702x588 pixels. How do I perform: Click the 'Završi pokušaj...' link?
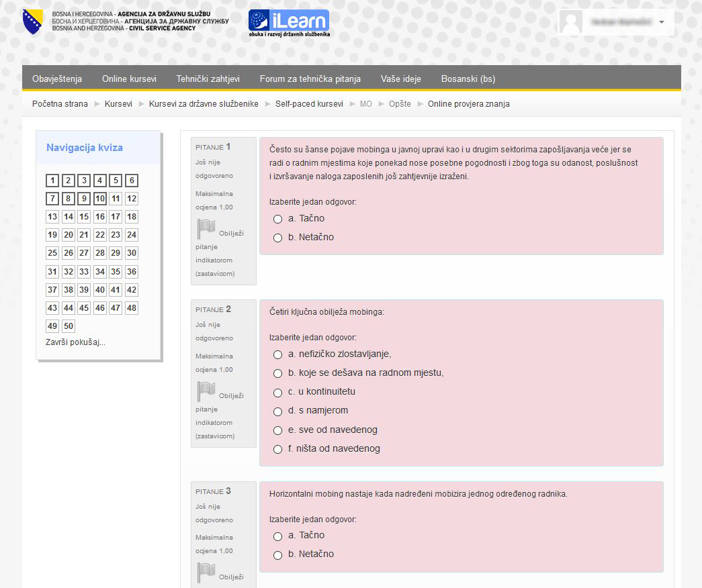pos(75,342)
